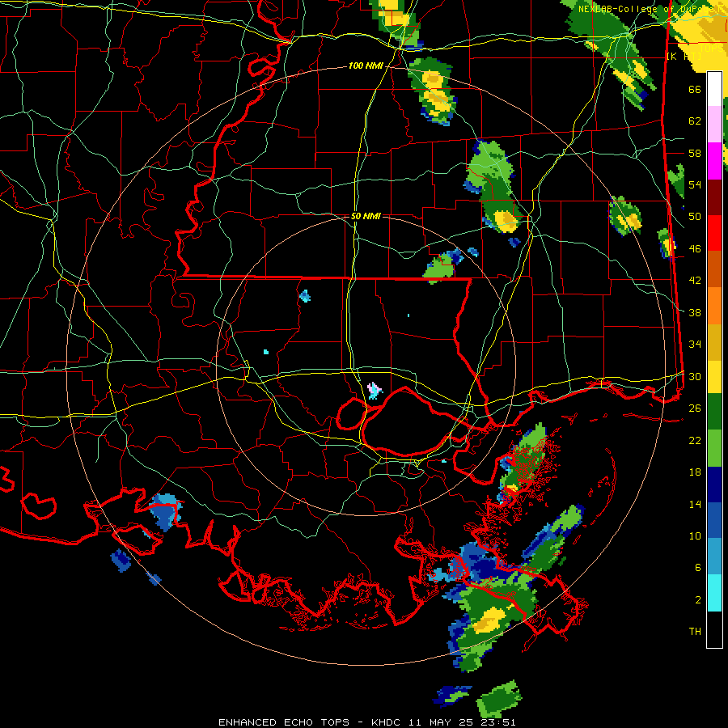728x728 pixels.
Task: Click the TH threshold legend label
Action: (695, 632)
